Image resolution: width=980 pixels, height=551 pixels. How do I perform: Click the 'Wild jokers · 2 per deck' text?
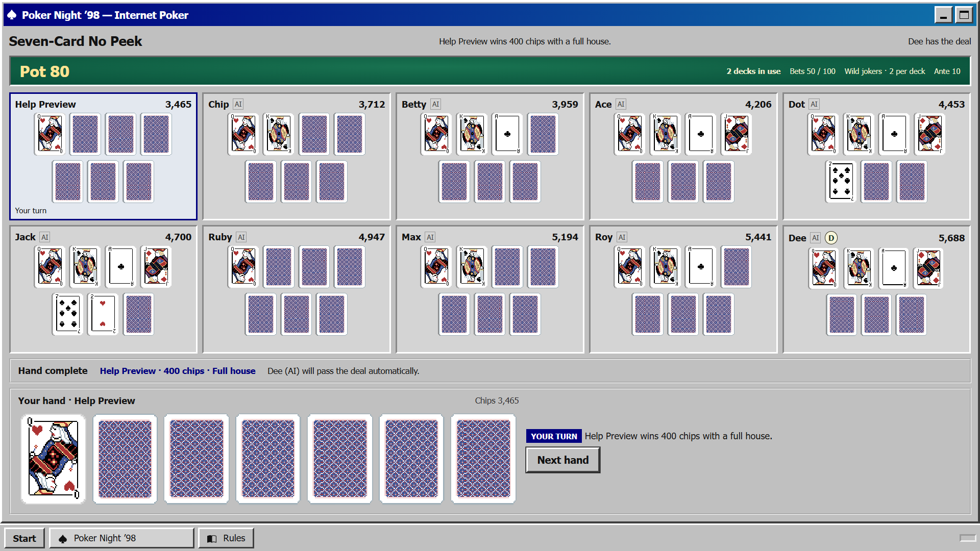(885, 71)
